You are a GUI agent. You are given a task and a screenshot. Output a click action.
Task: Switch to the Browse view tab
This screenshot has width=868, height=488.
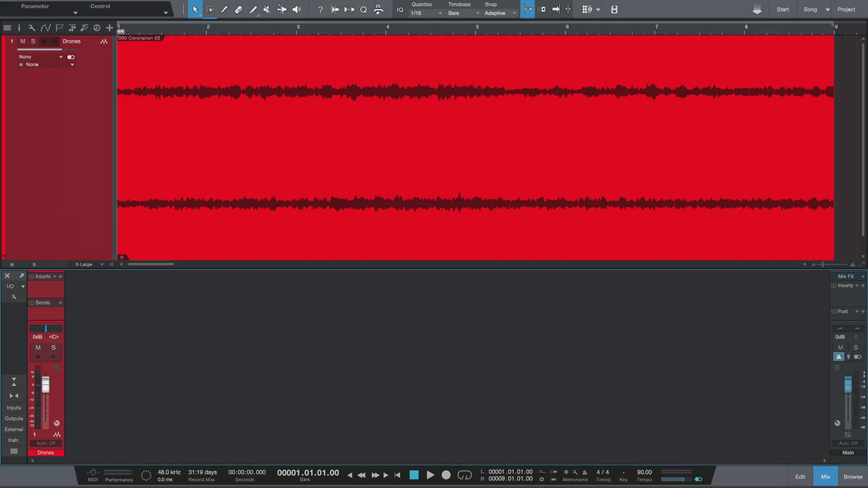coord(853,476)
